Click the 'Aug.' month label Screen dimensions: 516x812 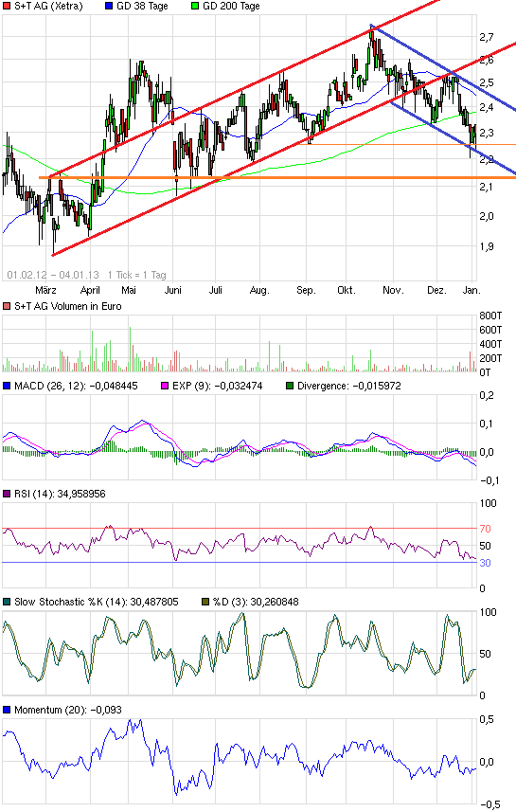[259, 291]
